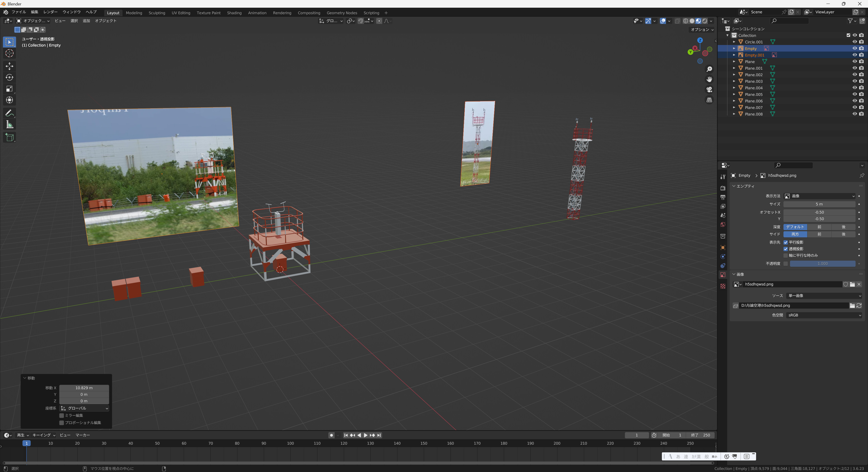
Task: Click the play animation button
Action: tap(366, 435)
